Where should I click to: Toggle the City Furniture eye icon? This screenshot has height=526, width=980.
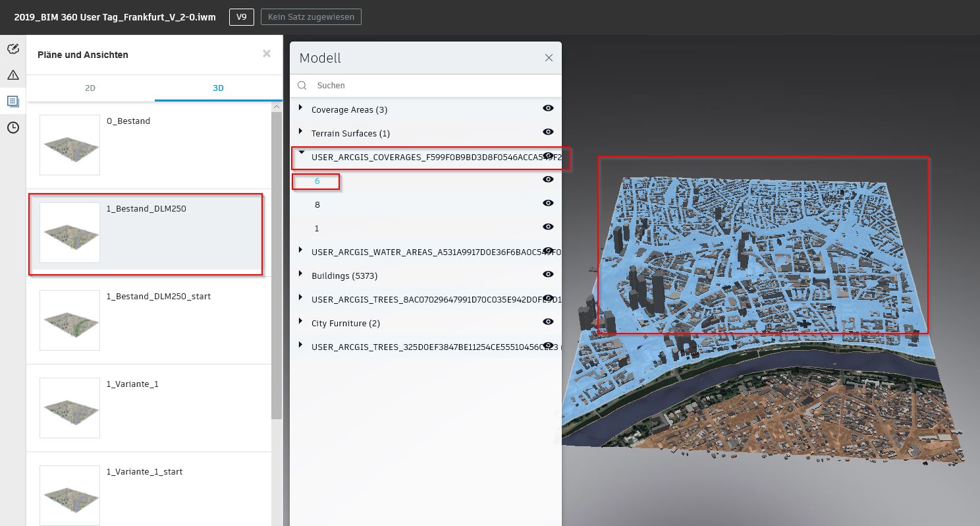[x=548, y=322]
